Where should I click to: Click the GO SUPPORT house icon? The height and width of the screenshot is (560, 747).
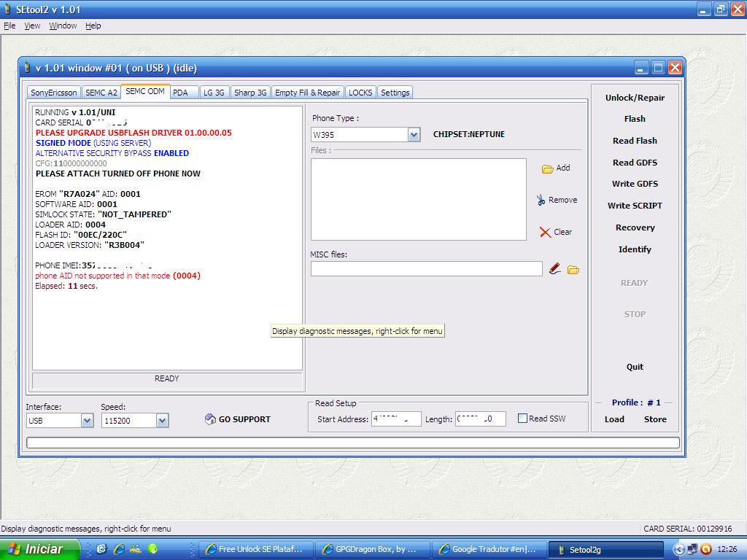[210, 419]
